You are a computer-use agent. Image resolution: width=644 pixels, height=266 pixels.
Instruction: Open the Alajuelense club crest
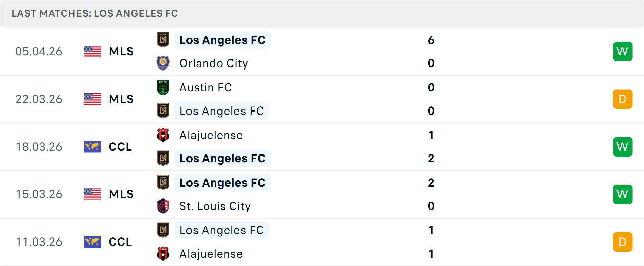tap(163, 135)
